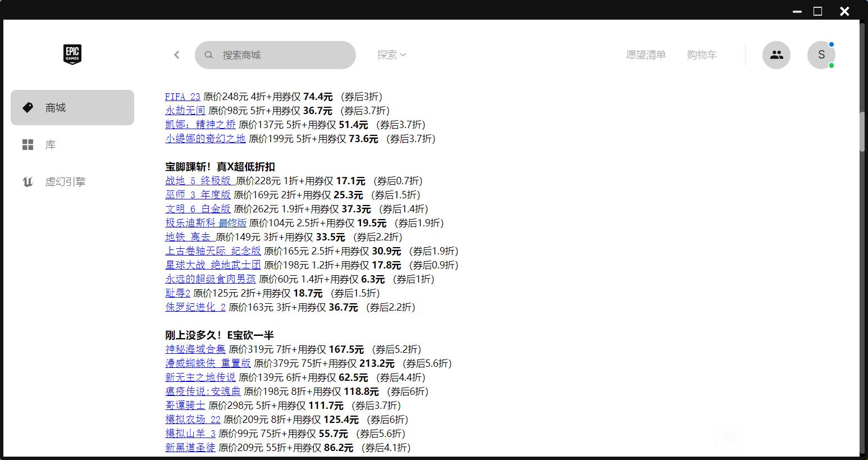
Task: Click heading 刚上没多久！E宝砍一半
Action: [220, 335]
